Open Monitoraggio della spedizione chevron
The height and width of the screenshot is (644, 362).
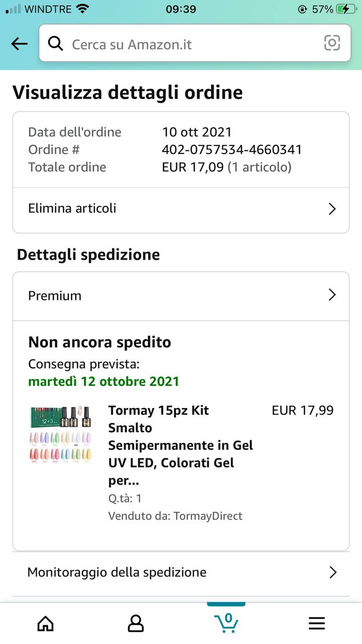332,573
